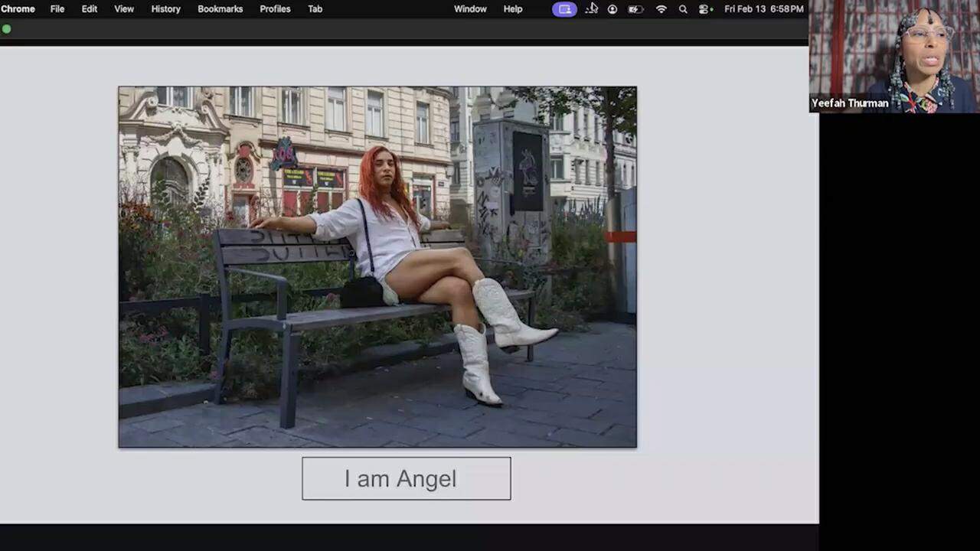
Task: Click the battery status icon
Action: coord(635,9)
